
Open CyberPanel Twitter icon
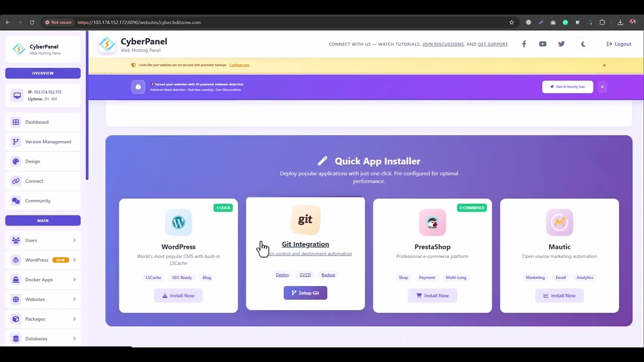[x=561, y=44]
